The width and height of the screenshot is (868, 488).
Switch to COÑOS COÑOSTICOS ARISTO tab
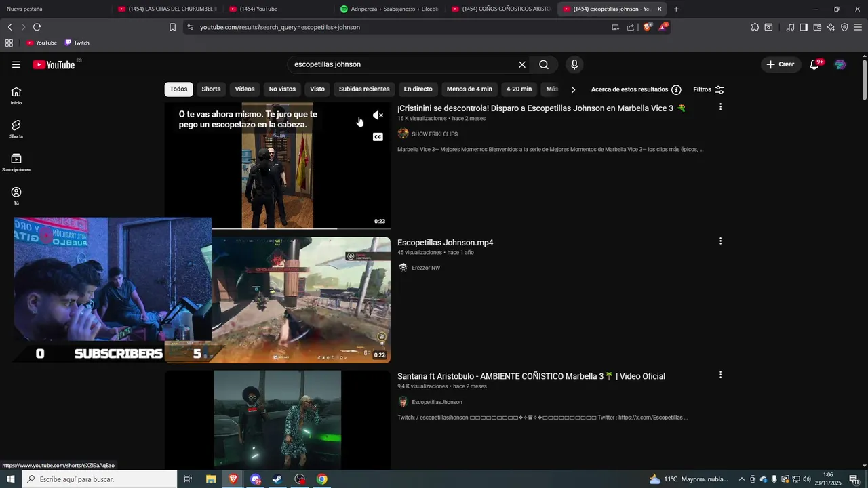[501, 9]
